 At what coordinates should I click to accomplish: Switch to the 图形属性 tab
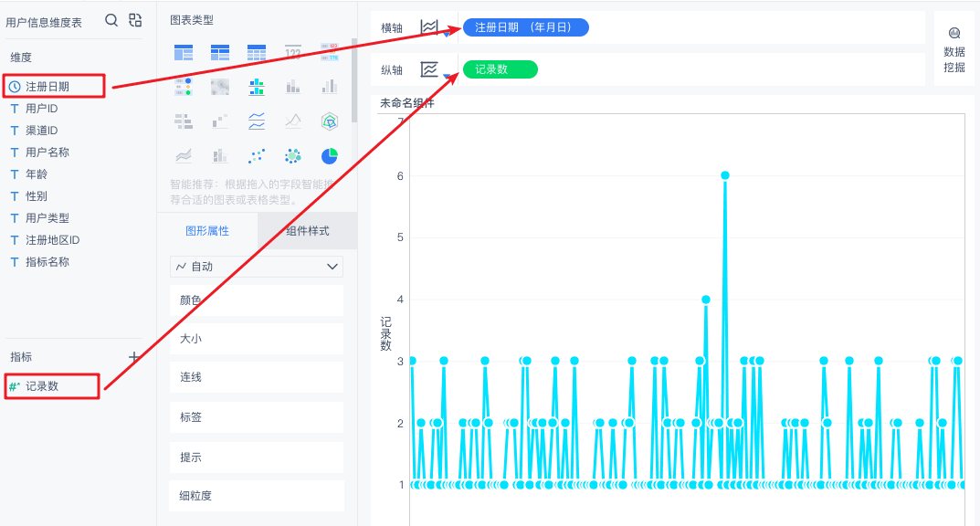(207, 230)
